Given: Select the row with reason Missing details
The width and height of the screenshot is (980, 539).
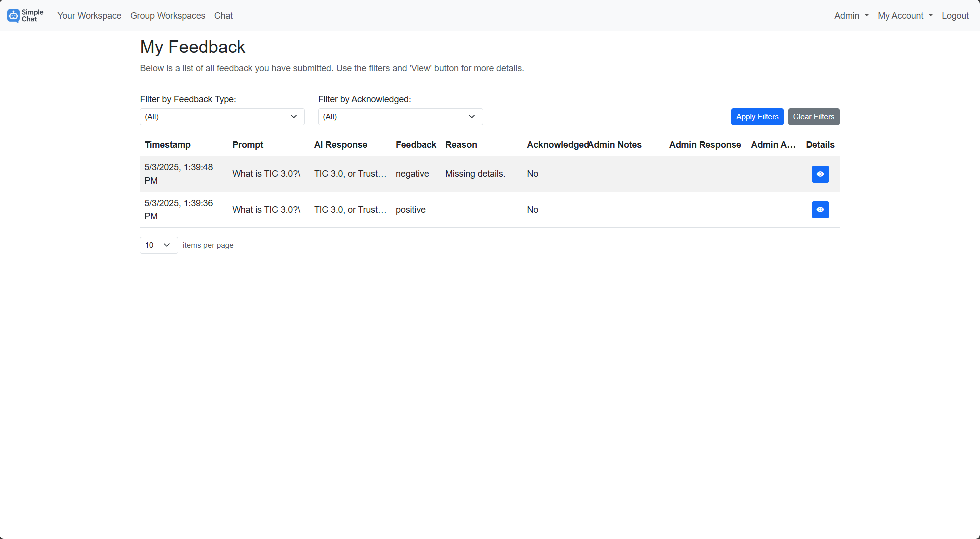Looking at the screenshot, I should pyautogui.click(x=475, y=174).
